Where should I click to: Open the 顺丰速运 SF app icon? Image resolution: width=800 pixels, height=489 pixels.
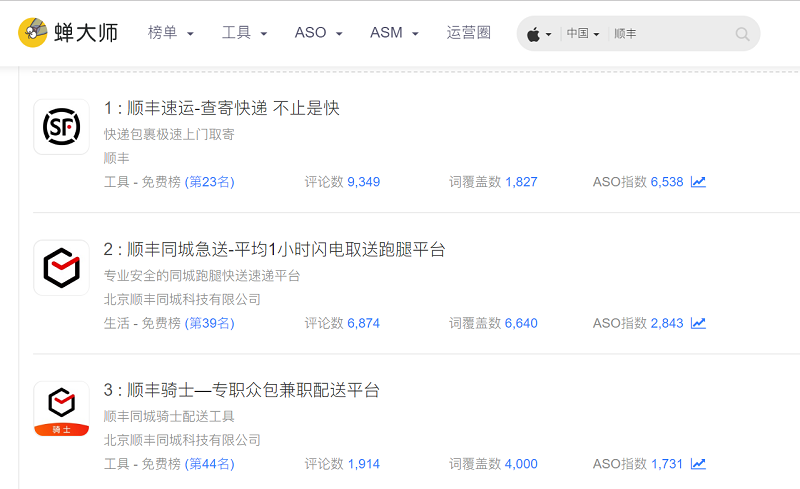[x=61, y=127]
